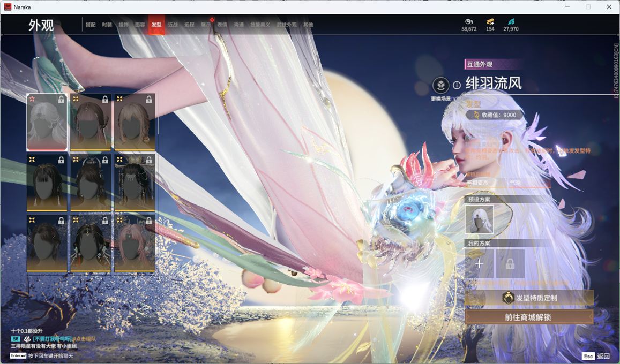Select the white-haired hairstyle card
Screen dimensions: 620x364
[x=47, y=122]
